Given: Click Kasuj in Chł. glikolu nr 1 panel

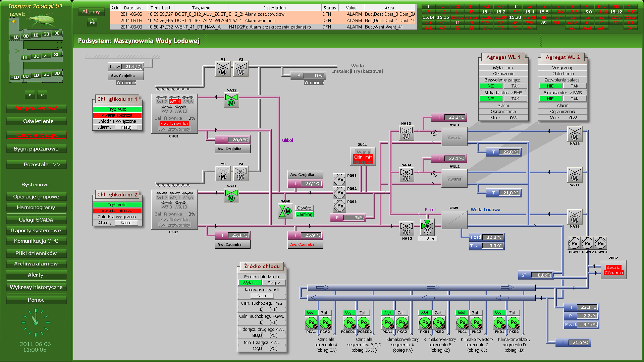Looking at the screenshot, I should click(x=126, y=127).
